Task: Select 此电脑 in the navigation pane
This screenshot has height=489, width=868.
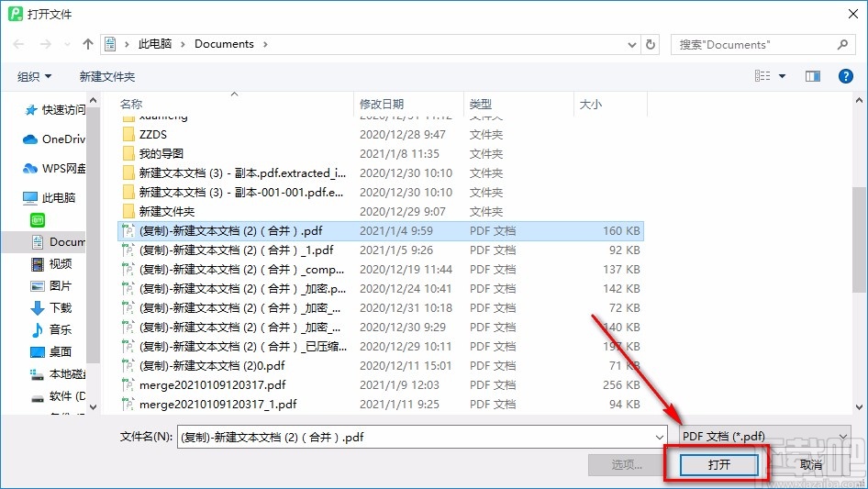Action: pyautogui.click(x=50, y=197)
